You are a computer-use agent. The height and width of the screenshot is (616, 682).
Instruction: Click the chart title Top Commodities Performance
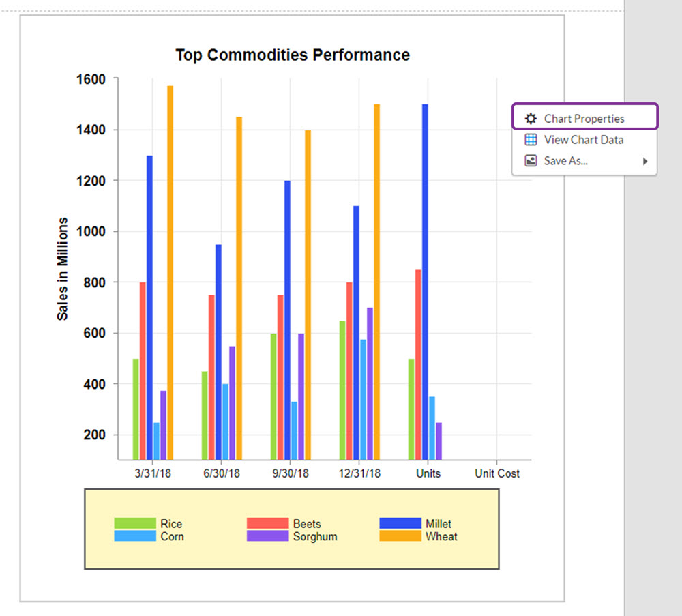(x=293, y=55)
